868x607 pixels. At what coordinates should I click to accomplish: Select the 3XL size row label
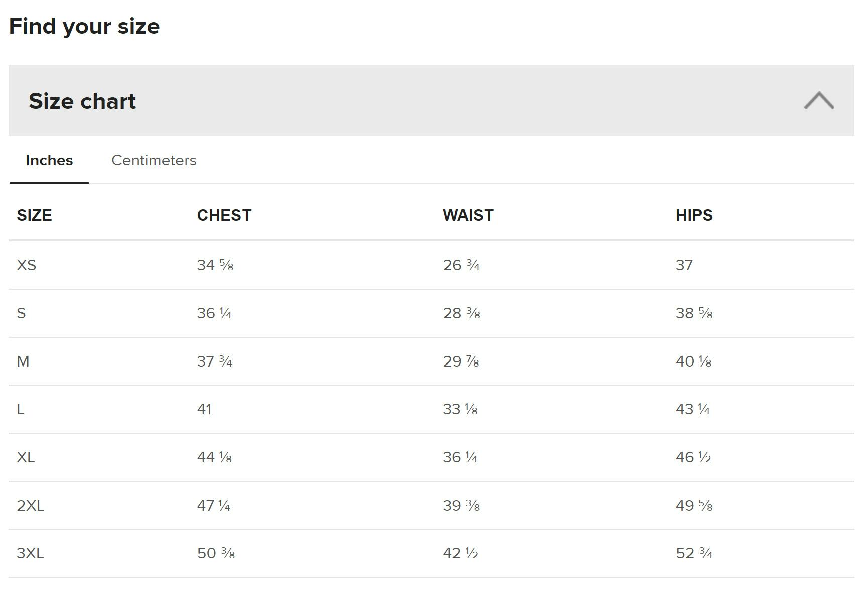(30, 553)
